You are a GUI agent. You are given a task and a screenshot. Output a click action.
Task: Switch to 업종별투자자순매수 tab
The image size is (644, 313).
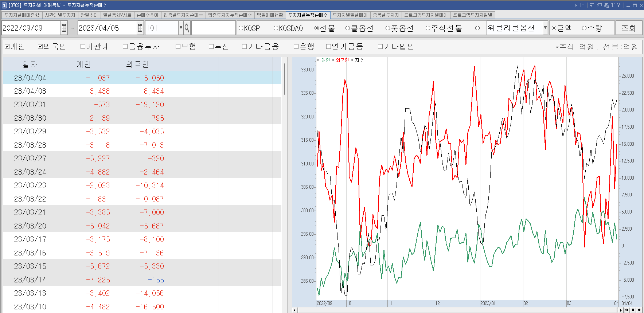click(x=183, y=15)
